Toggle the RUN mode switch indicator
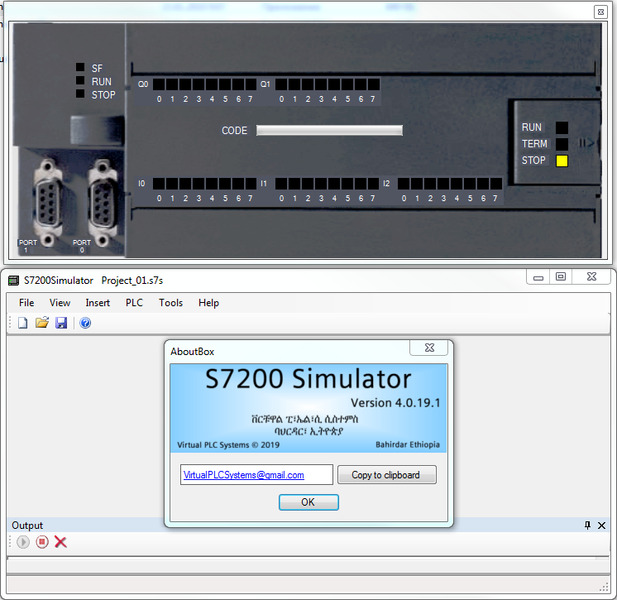 click(x=562, y=127)
